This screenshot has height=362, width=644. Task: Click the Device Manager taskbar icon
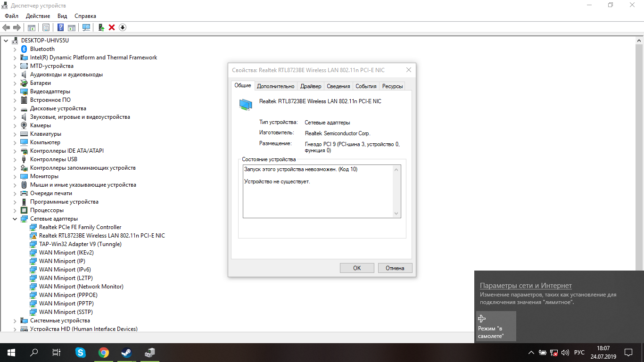click(x=150, y=353)
